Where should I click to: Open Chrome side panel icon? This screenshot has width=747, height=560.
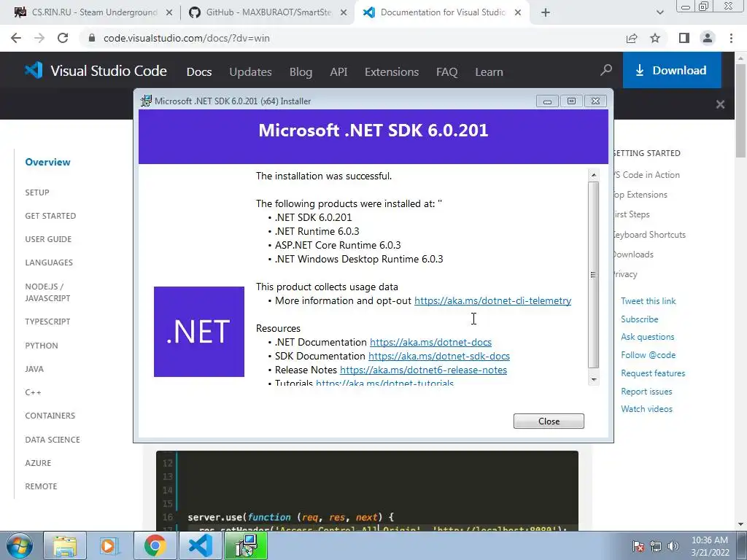click(684, 38)
